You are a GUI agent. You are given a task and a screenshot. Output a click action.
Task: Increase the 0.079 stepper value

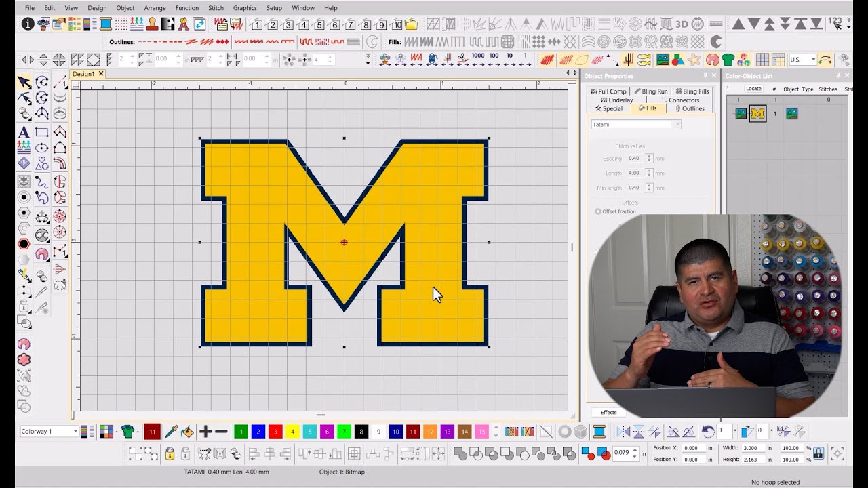point(635,449)
